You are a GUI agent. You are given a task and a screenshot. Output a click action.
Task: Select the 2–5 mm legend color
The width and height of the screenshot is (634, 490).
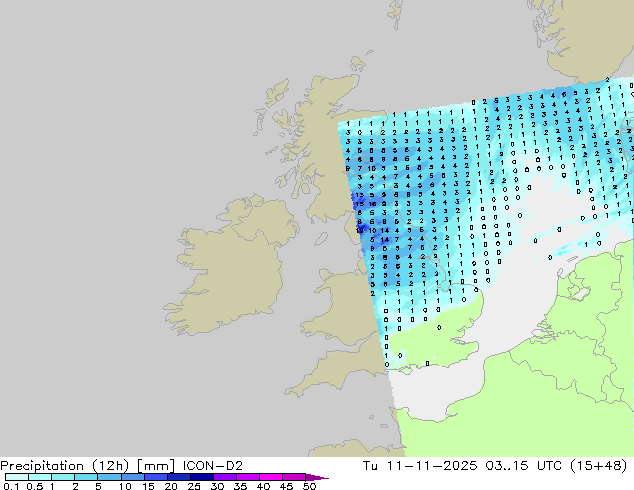86,477
